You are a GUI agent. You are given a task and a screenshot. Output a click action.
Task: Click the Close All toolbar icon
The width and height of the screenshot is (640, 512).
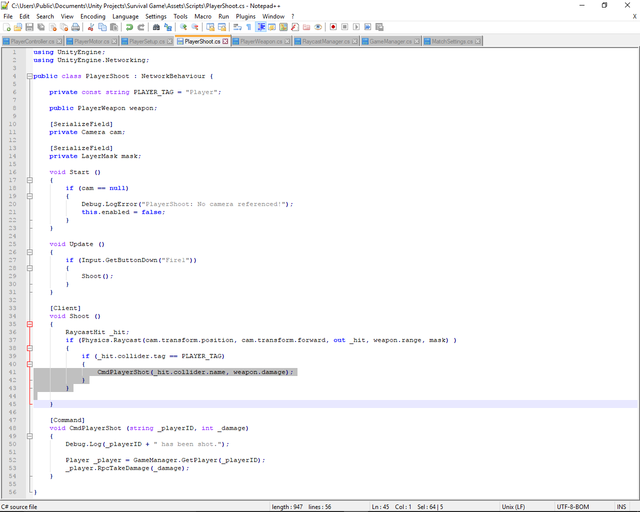64,27
